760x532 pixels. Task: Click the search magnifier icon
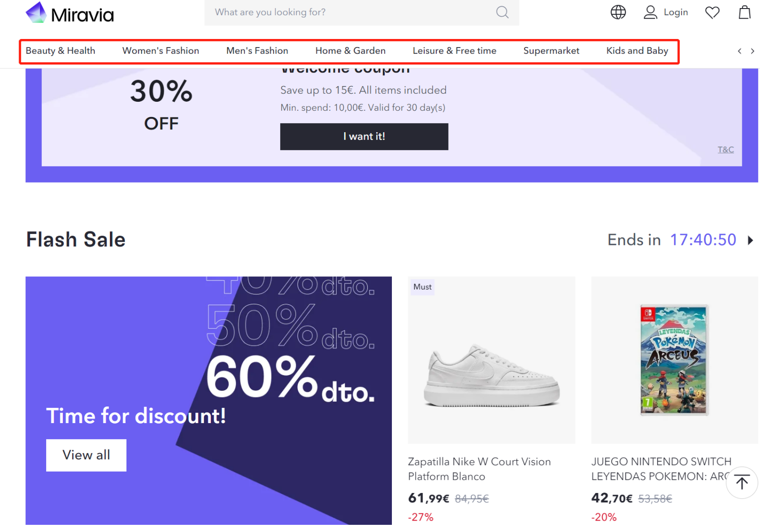point(502,12)
